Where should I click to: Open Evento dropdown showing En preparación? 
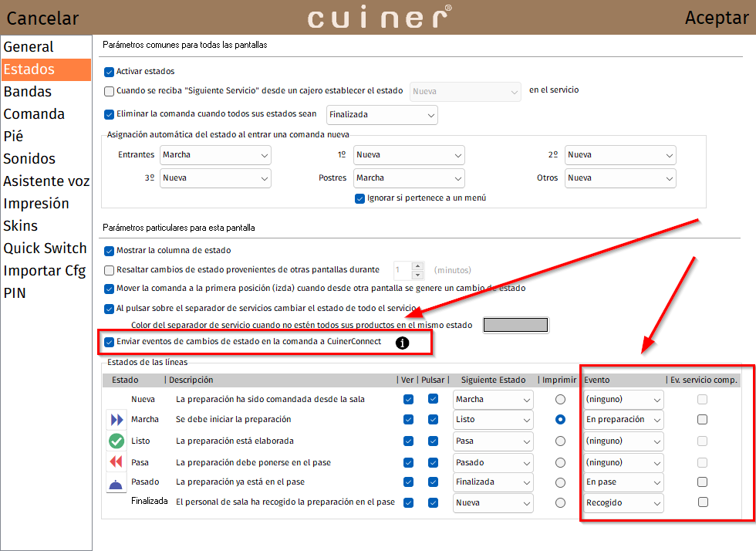click(x=623, y=420)
